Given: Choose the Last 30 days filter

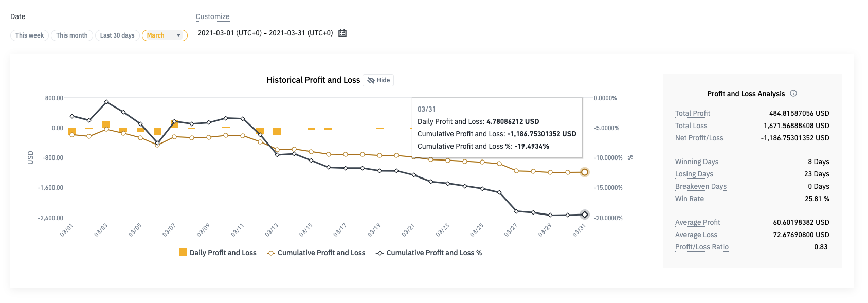Looking at the screenshot, I should coord(117,35).
